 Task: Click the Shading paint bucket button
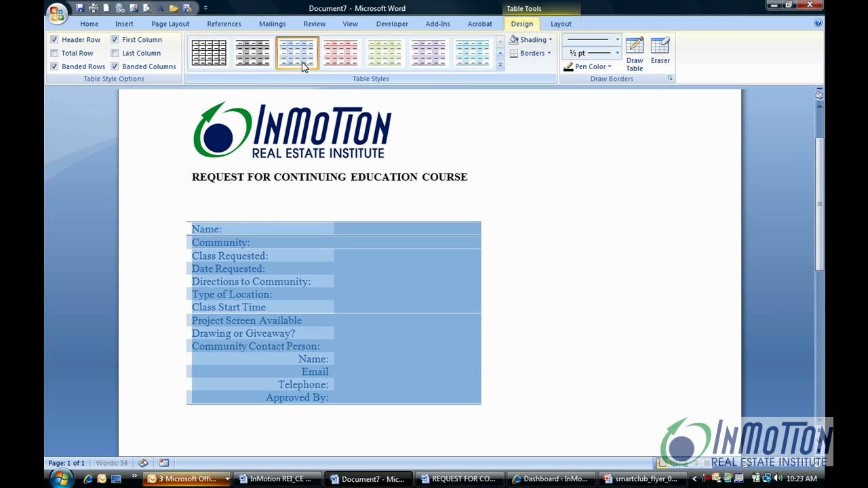pos(514,39)
